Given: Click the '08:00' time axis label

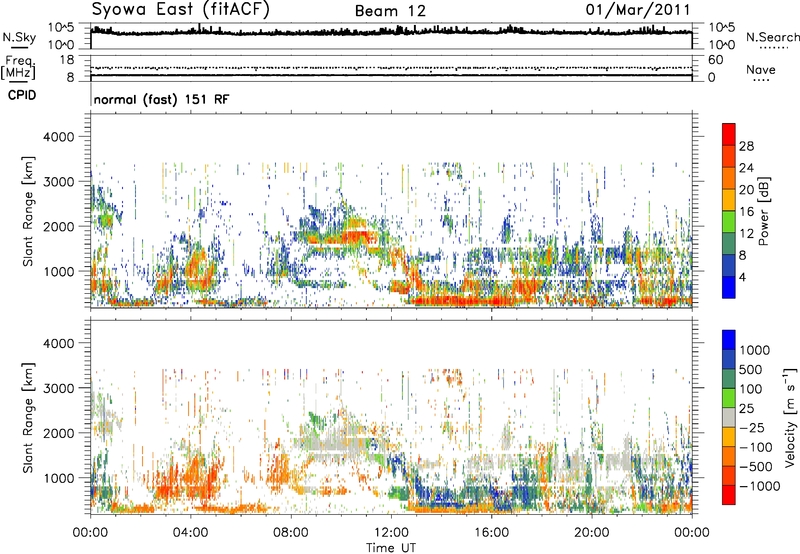Looking at the screenshot, I should tap(291, 533).
